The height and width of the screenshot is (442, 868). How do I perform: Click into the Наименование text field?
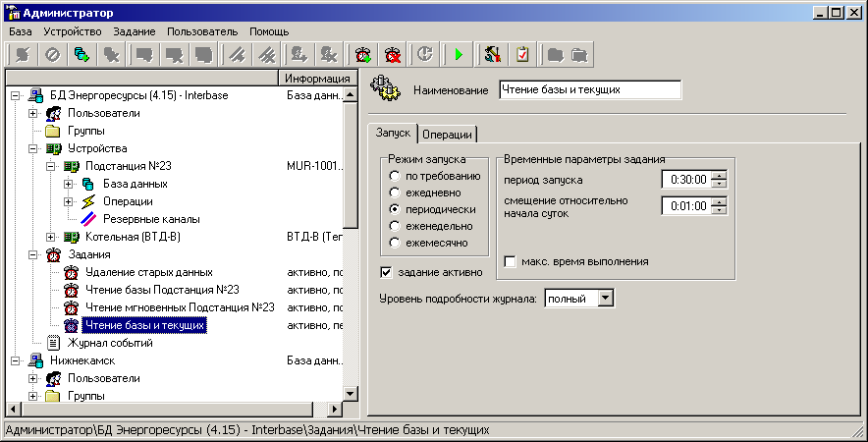click(590, 89)
